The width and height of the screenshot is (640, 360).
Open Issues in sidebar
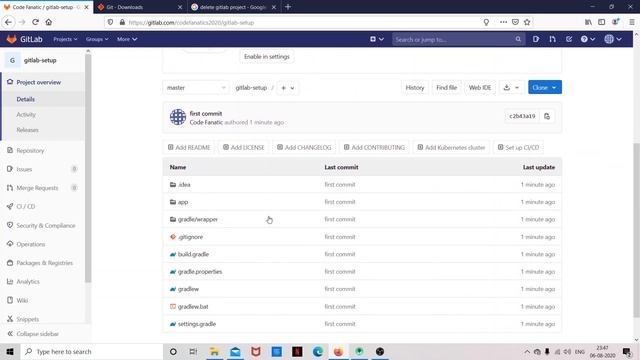[24, 169]
